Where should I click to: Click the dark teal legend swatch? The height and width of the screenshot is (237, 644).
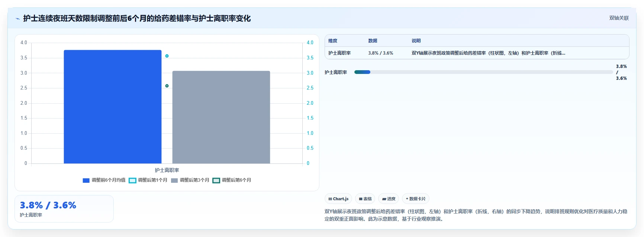point(216,181)
